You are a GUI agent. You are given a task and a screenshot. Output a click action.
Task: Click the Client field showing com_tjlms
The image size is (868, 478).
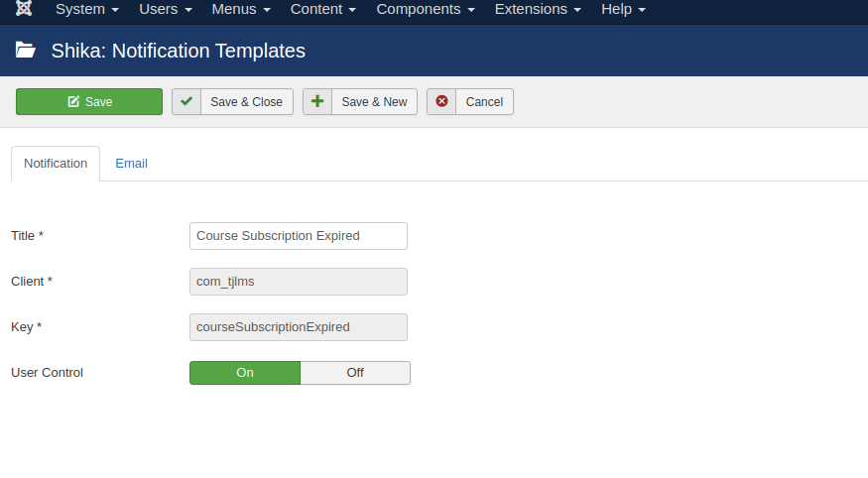click(x=298, y=282)
